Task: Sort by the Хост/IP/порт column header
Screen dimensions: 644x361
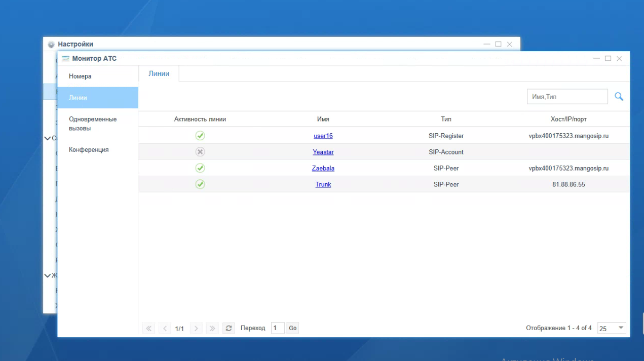Action: click(x=569, y=119)
